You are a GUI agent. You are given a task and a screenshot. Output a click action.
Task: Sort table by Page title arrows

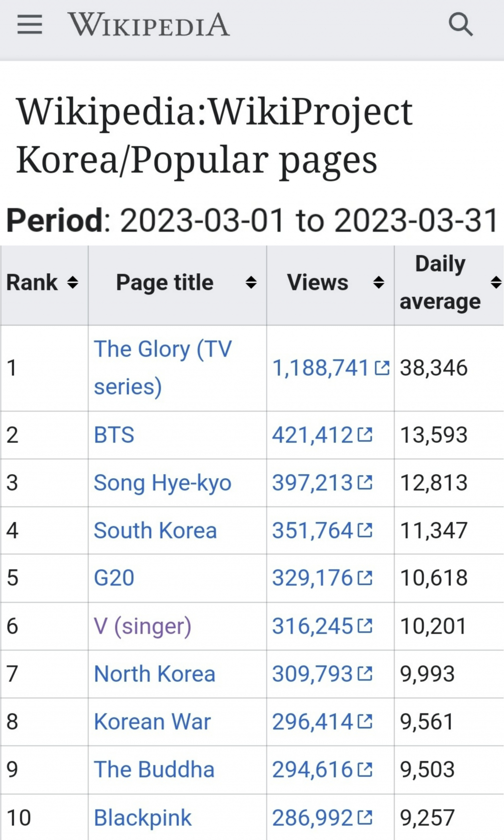click(x=251, y=283)
